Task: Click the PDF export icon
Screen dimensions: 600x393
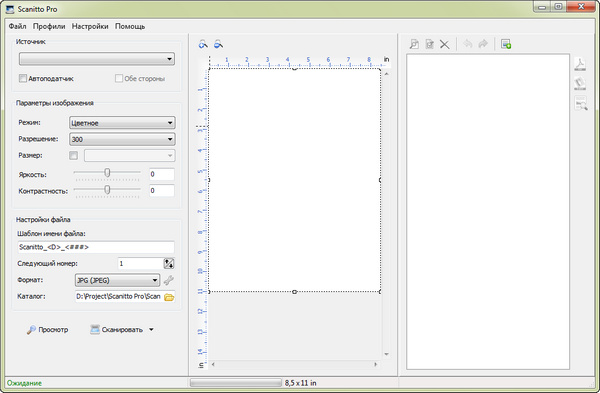Action: coord(580,64)
